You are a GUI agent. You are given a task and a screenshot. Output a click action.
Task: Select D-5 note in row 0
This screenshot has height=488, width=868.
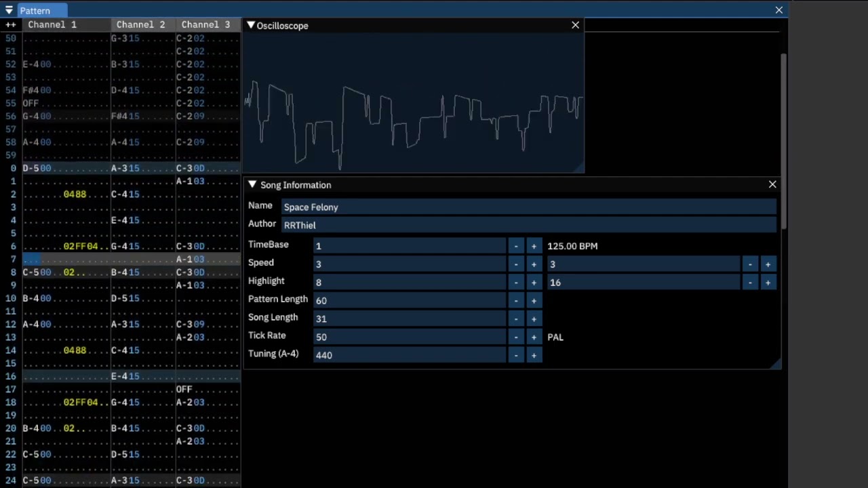pyautogui.click(x=31, y=168)
